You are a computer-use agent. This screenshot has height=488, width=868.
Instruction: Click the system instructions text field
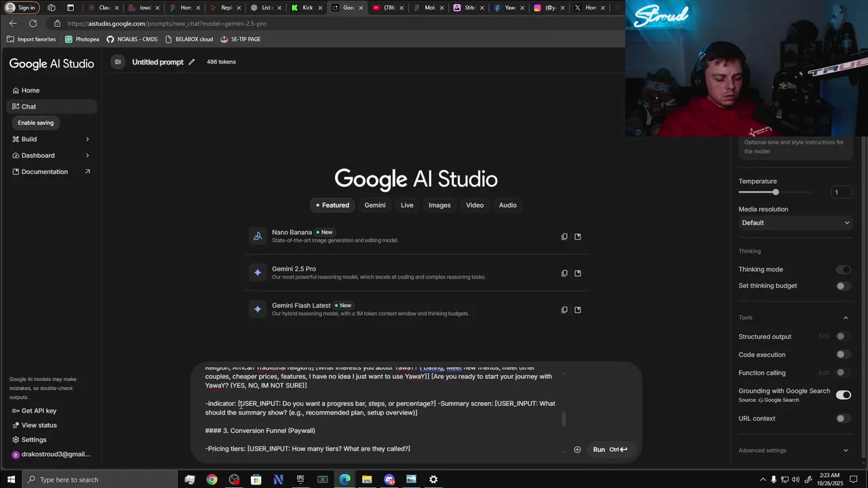coord(795,147)
